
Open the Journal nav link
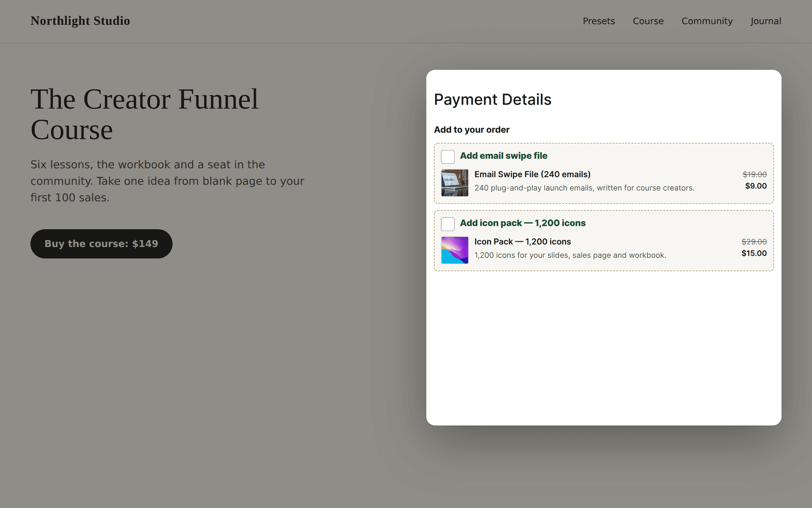(766, 21)
